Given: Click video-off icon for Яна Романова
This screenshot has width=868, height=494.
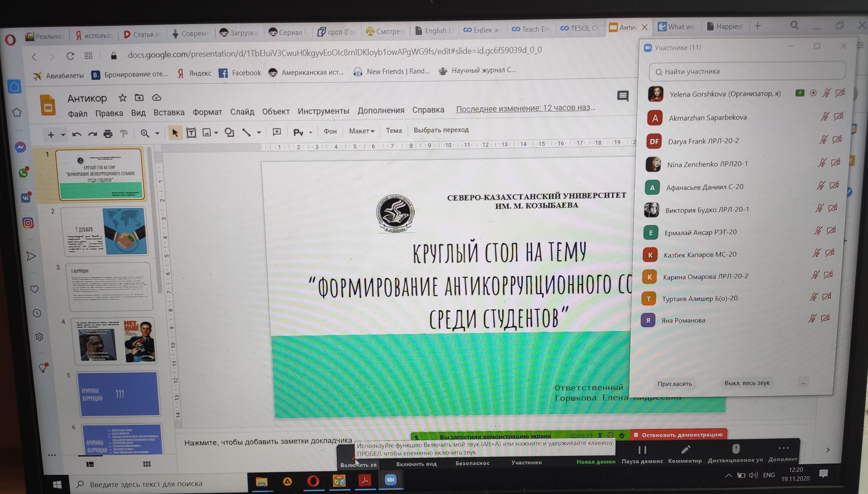Looking at the screenshot, I should pyautogui.click(x=825, y=318).
